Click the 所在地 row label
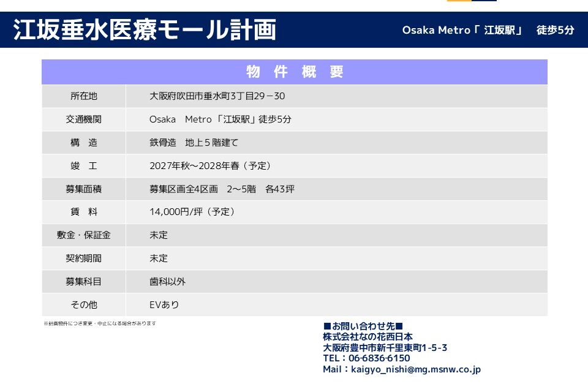The width and height of the screenshot is (588, 392). (84, 96)
